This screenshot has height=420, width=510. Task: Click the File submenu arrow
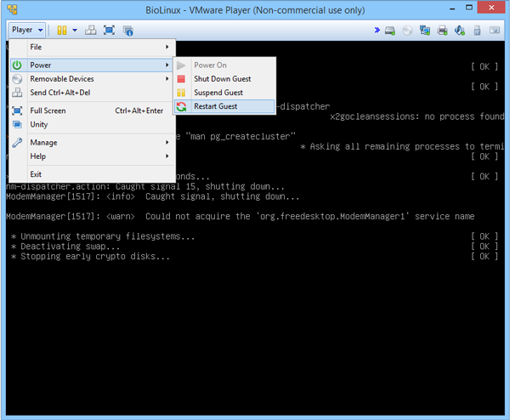167,47
